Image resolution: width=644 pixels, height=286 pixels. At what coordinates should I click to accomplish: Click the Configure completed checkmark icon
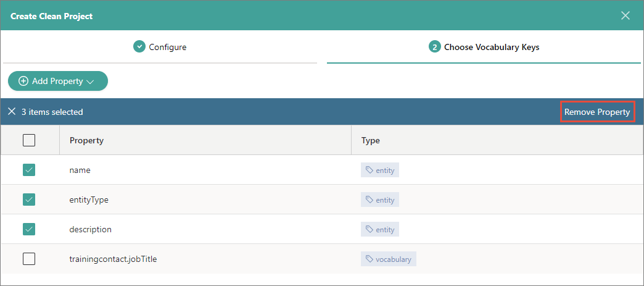tap(139, 47)
